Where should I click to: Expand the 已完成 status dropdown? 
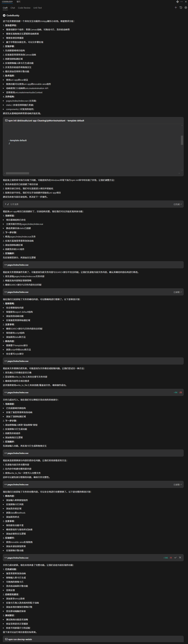click(177, 204)
